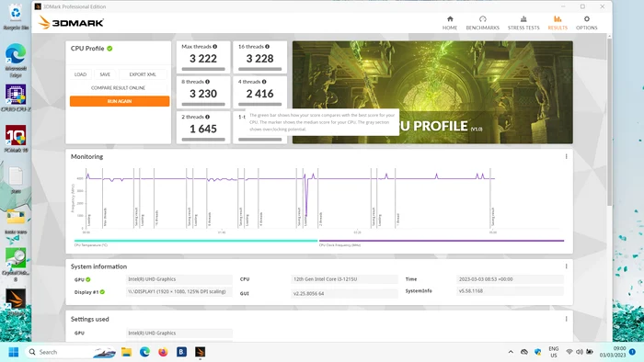The height and width of the screenshot is (362, 644).
Task: Click the RUN AGAIN button
Action: point(120,101)
